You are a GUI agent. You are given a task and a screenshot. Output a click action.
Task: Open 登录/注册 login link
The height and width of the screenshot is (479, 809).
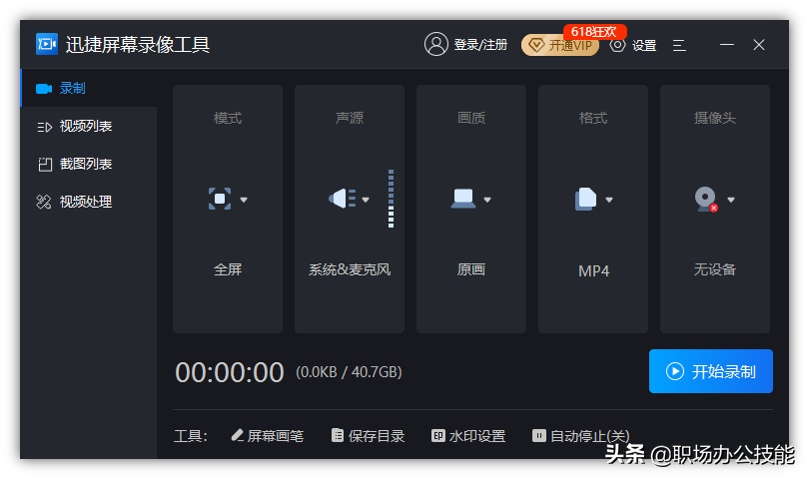pos(480,45)
